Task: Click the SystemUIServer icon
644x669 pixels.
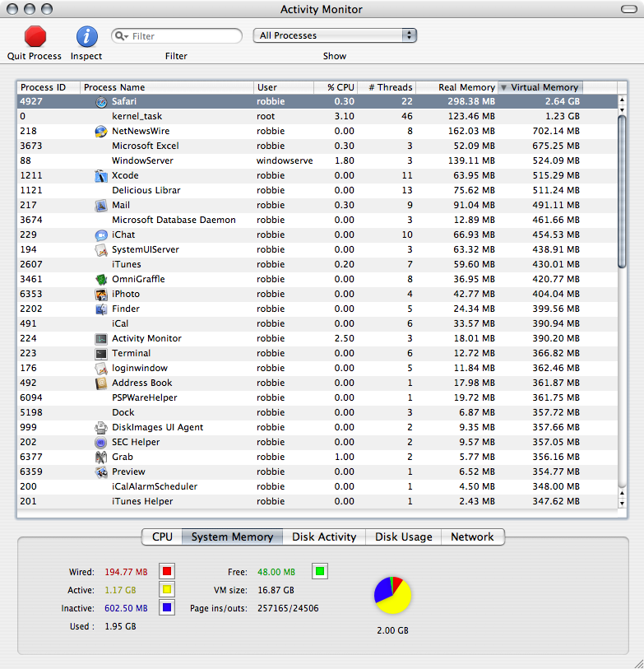Action: click(101, 250)
